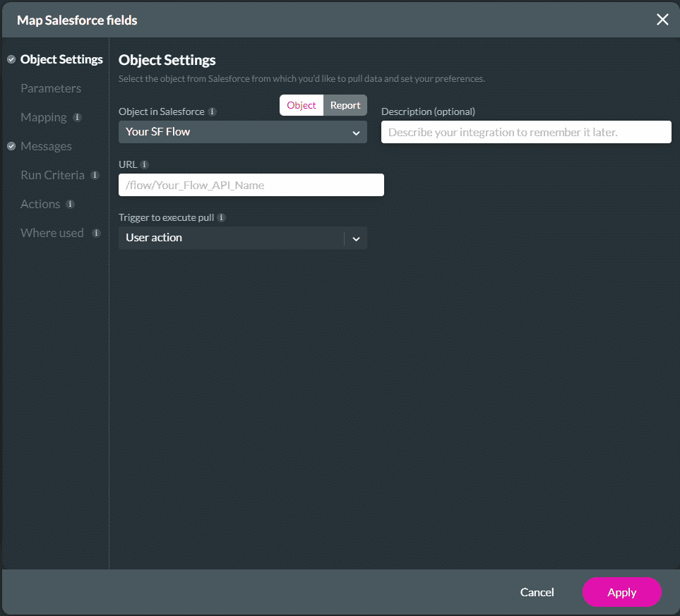Click the Cancel button

coord(537,592)
